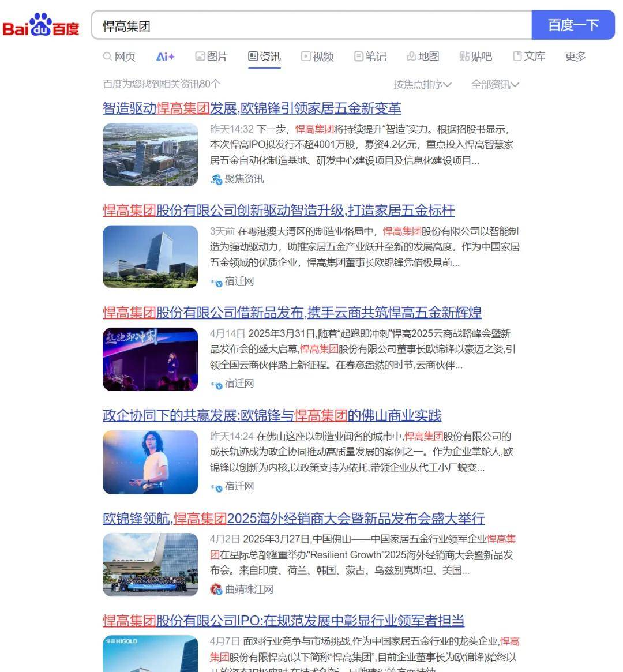Click the 图片 tab picture icon
Image resolution: width=623 pixels, height=672 pixels.
coord(200,56)
